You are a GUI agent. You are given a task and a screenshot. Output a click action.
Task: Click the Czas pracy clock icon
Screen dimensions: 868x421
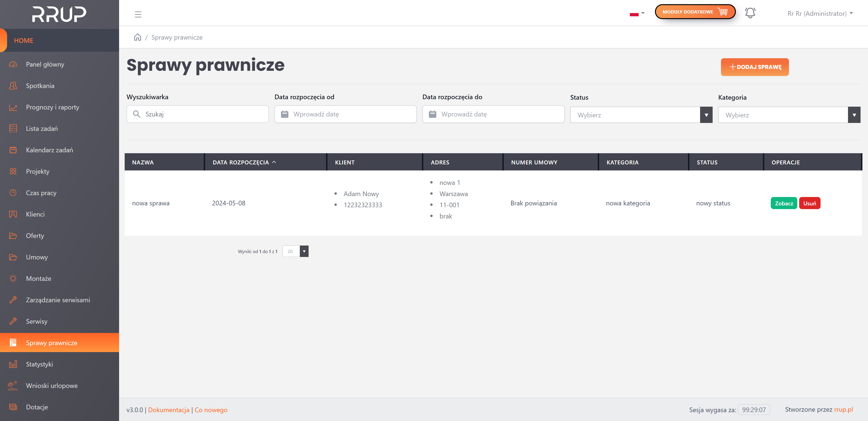tap(13, 193)
